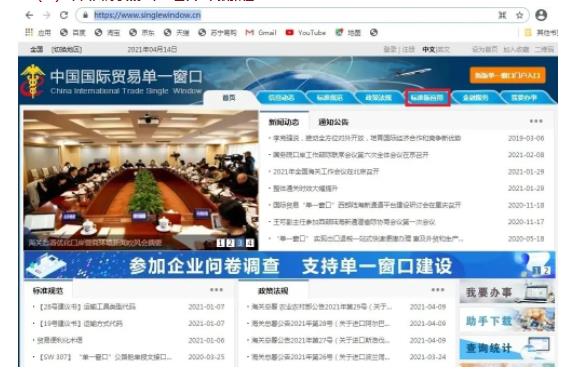Screen dimensions: 584x374
Task: Open 海关总署公告2021年第26号 policy item
Action: point(321,357)
